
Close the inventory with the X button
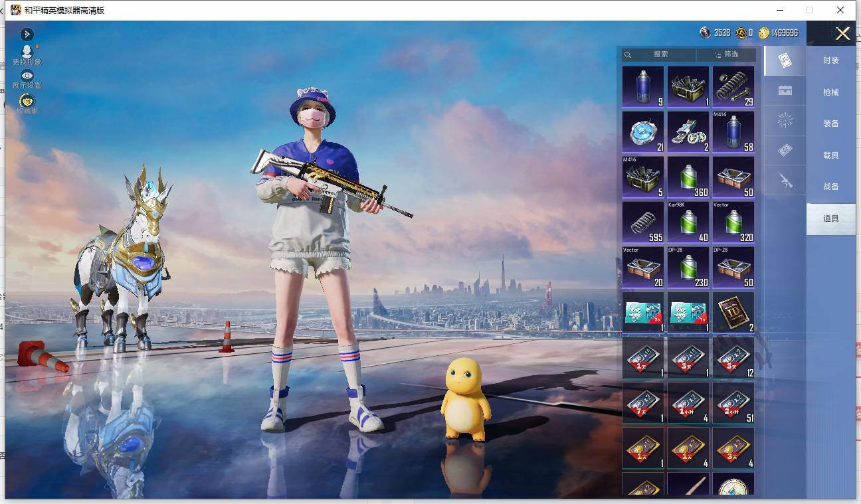coord(842,34)
